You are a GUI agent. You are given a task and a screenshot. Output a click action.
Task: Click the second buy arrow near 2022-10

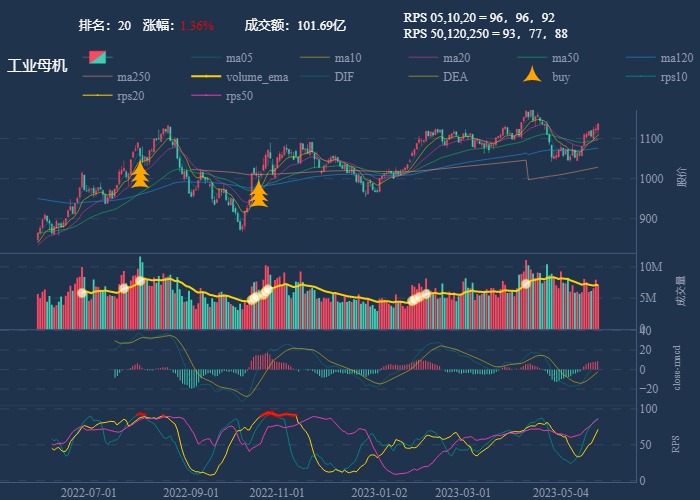(x=258, y=193)
